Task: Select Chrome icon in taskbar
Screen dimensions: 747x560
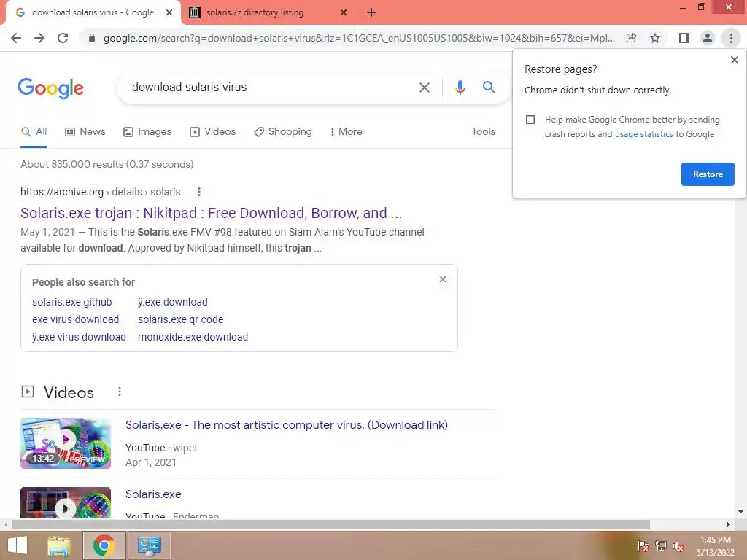Action: point(104,545)
